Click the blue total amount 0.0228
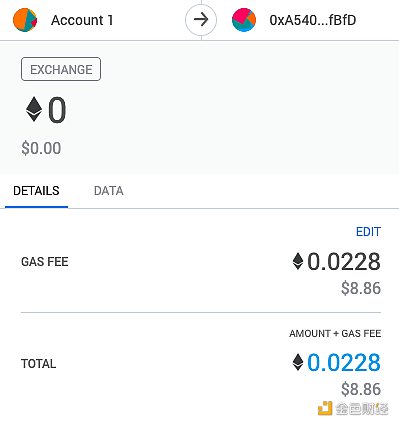Image resolution: width=399 pixels, height=426 pixels. point(344,362)
